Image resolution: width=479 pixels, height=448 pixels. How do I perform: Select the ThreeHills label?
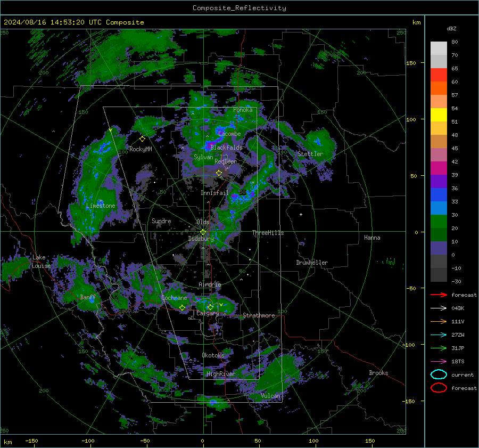(268, 233)
